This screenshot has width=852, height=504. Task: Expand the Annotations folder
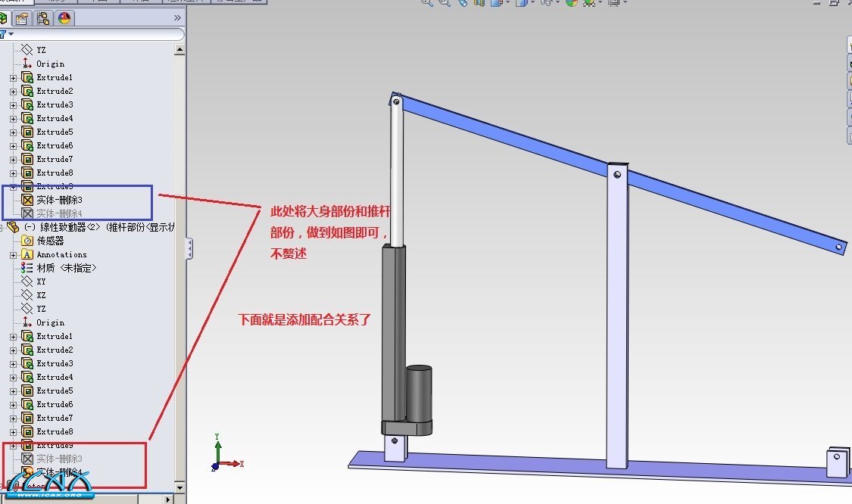(13, 255)
